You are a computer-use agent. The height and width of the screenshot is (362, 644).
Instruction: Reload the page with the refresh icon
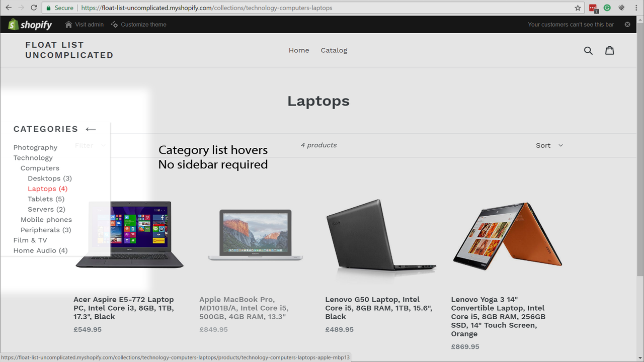pyautogui.click(x=33, y=8)
